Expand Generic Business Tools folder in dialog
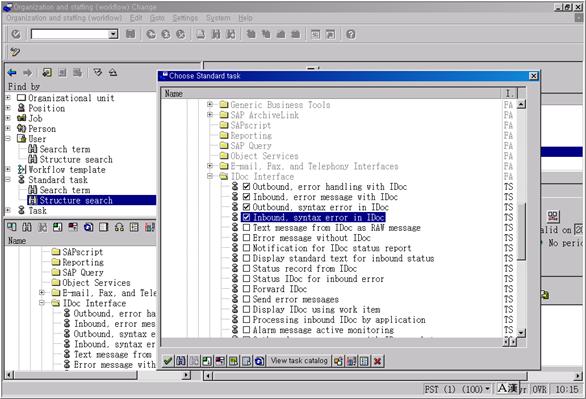586x399 pixels. pos(210,104)
